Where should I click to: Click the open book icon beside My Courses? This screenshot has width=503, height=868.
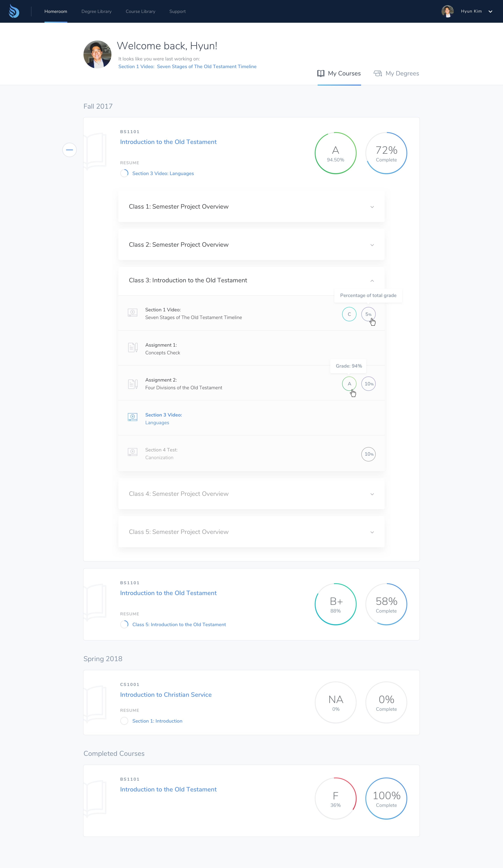(x=321, y=73)
